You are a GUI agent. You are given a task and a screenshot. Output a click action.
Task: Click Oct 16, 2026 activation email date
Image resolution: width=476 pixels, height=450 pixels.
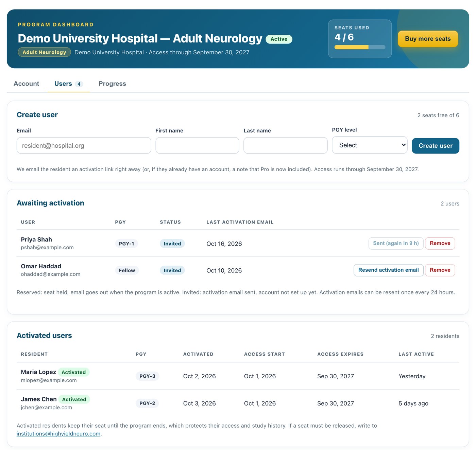(224, 244)
